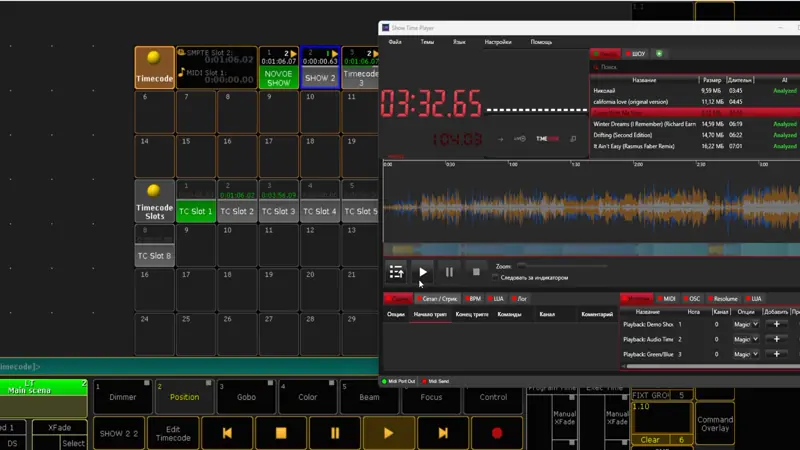
Task: Click the red record button at bottom
Action: (497, 433)
